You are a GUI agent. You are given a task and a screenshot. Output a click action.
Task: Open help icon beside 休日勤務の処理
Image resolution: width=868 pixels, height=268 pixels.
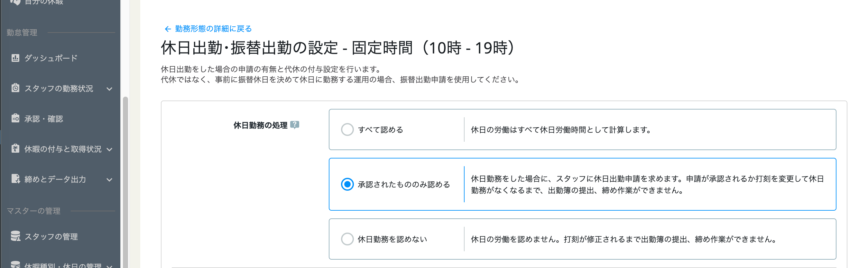tap(294, 125)
